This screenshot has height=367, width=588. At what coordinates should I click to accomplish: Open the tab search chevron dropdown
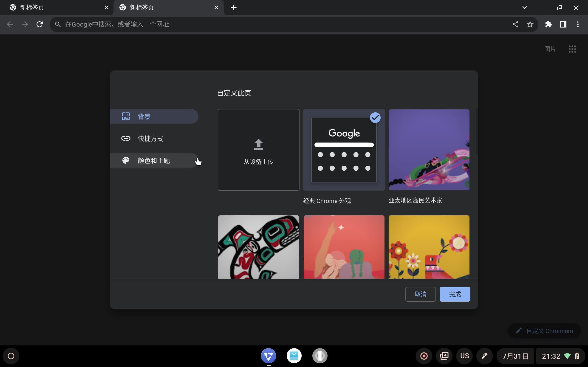pyautogui.click(x=524, y=7)
